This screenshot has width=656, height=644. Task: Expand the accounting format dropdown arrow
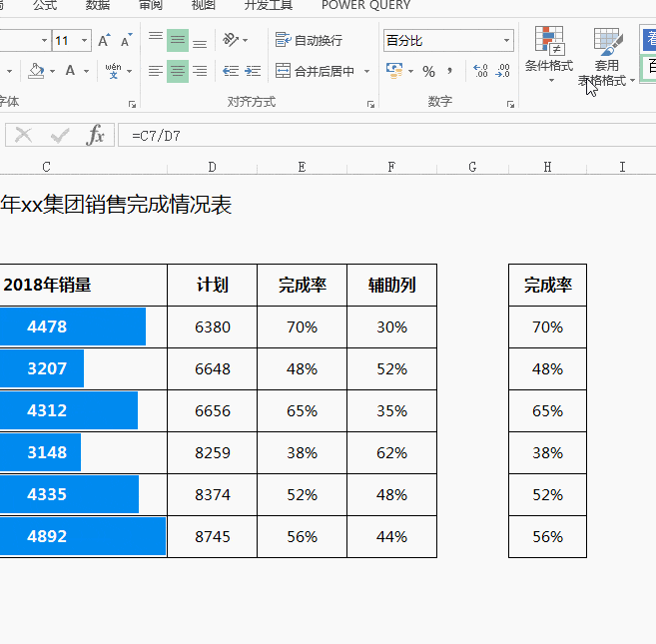tap(410, 71)
